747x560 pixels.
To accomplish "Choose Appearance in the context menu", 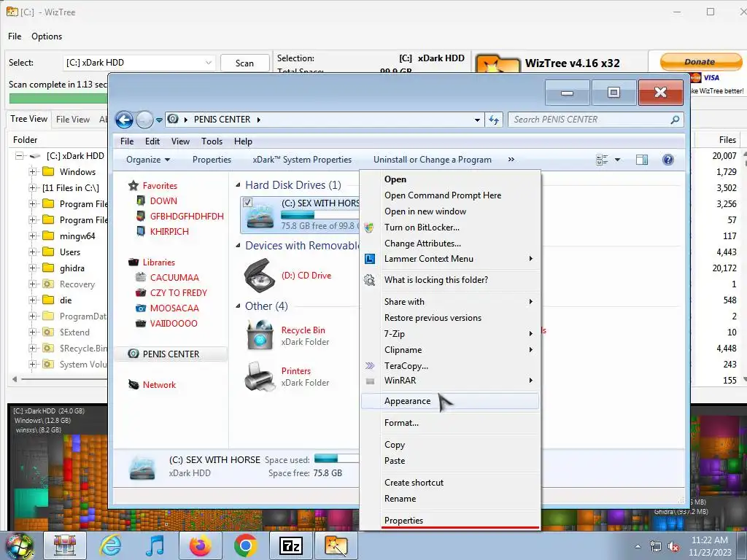I will [x=450, y=401].
